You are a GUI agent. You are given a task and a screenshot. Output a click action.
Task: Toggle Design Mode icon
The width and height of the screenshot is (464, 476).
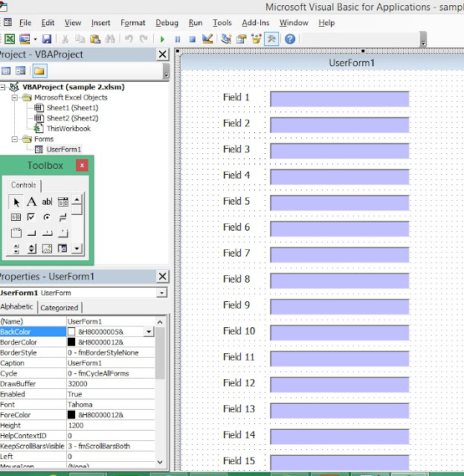tap(207, 39)
